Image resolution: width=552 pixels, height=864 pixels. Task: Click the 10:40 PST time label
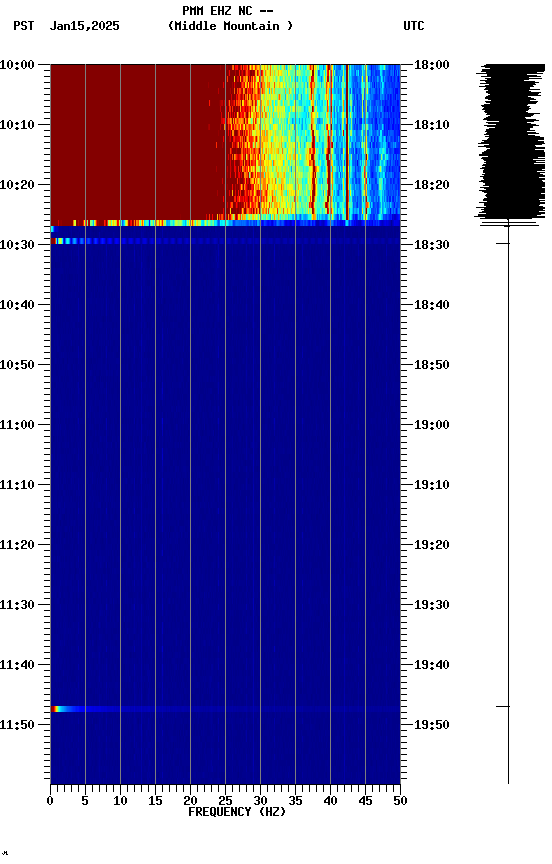click(17, 305)
